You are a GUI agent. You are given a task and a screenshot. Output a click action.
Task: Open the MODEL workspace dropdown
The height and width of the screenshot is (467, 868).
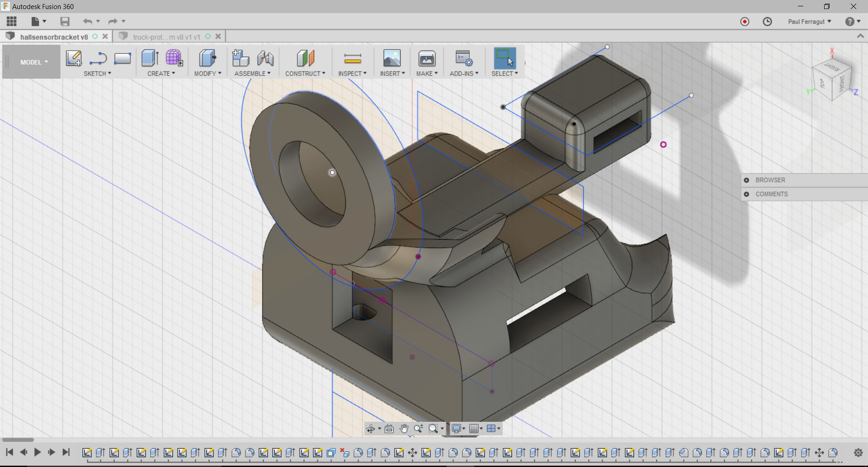click(31, 62)
